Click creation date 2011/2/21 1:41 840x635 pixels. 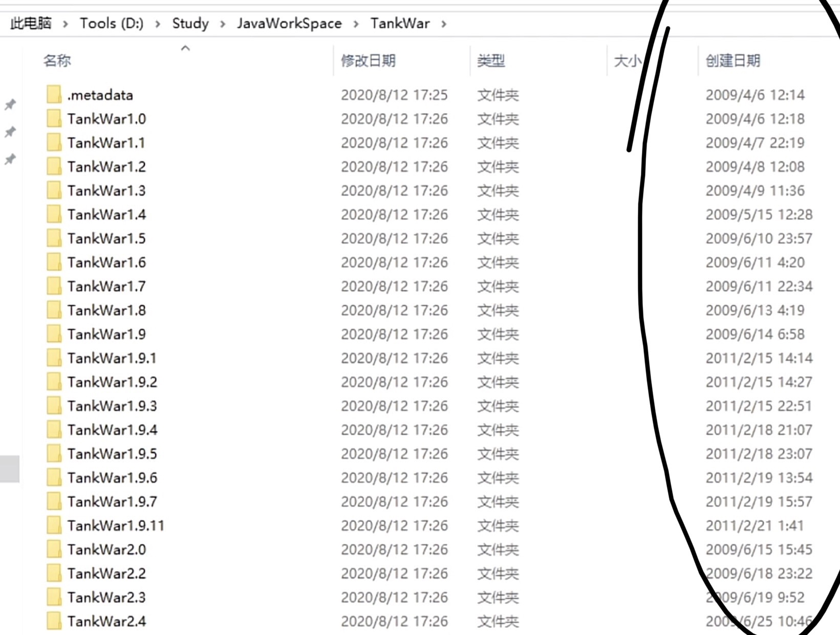point(755,525)
